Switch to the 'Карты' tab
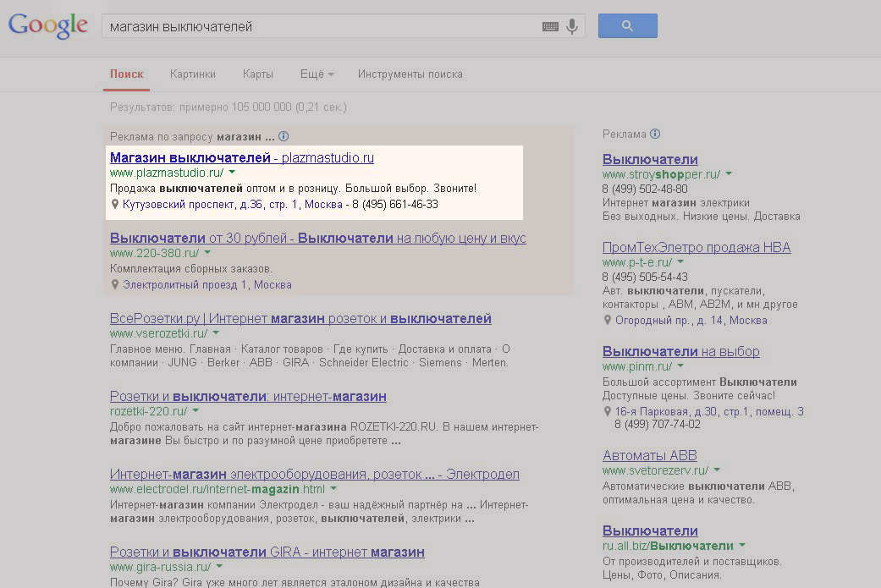881x588 pixels. pyautogui.click(x=258, y=74)
